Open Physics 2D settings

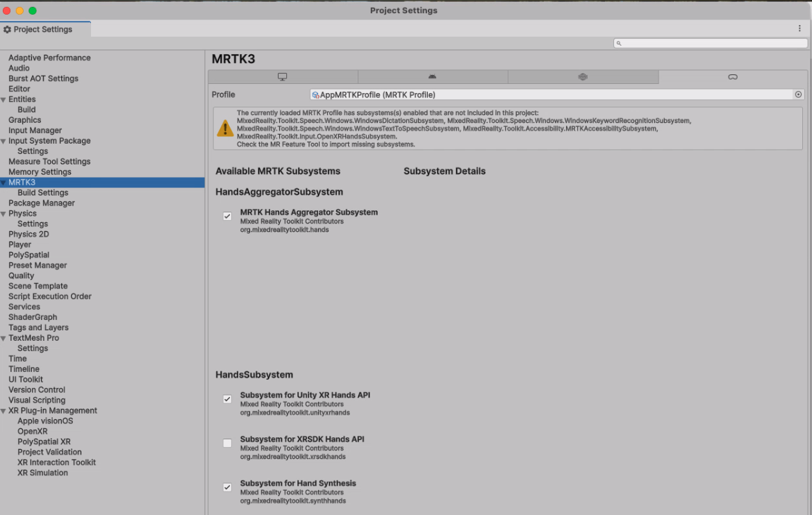28,234
